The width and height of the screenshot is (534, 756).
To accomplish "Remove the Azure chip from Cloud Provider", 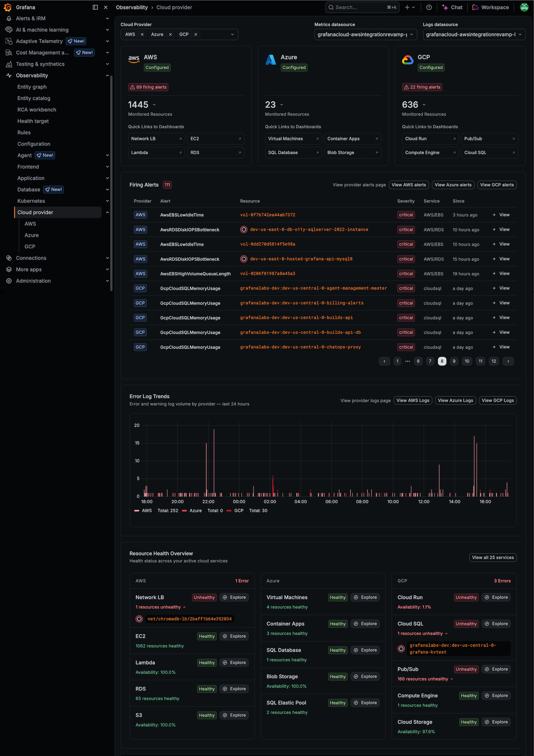I will coord(170,34).
